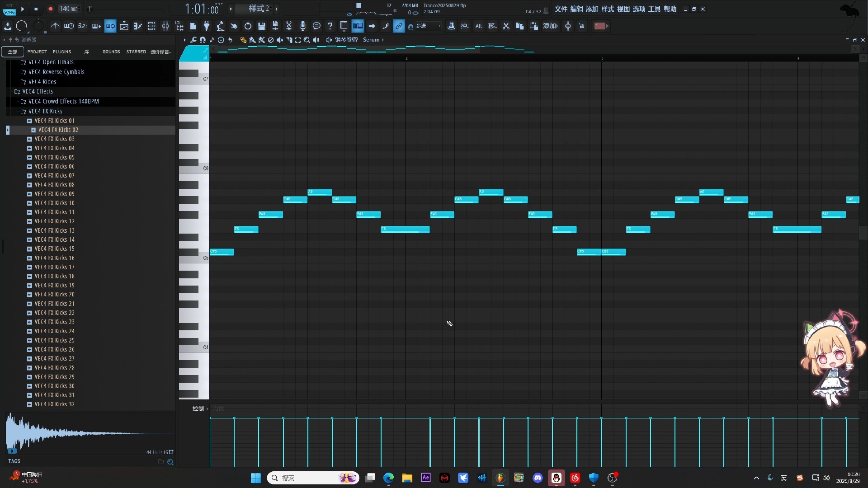Open the Mixer view icon

pyautogui.click(x=165, y=26)
